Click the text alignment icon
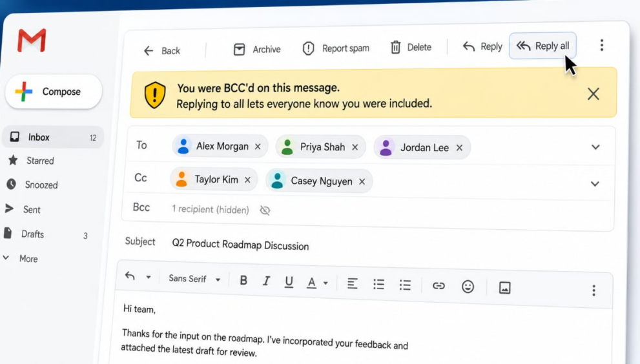This screenshot has height=364, width=640. click(352, 283)
